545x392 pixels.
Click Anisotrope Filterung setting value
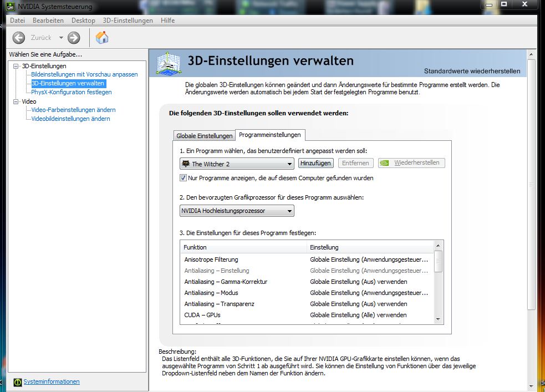369,259
